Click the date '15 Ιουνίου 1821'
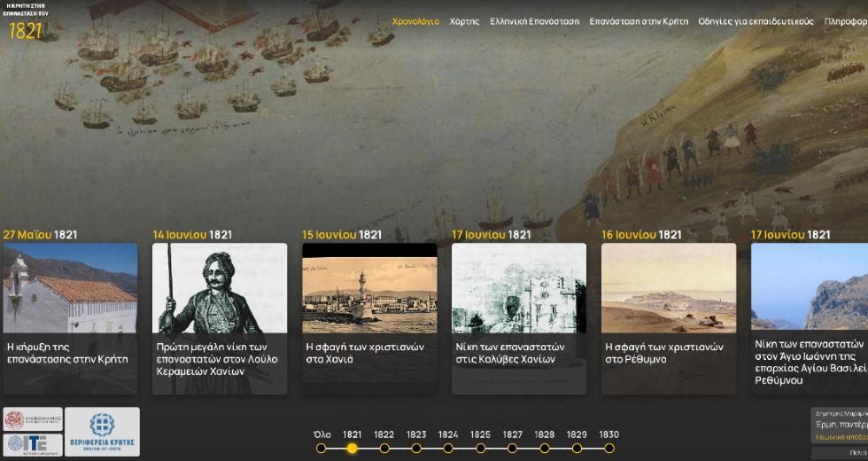Viewport: 868px width, 461px height. 342,234
